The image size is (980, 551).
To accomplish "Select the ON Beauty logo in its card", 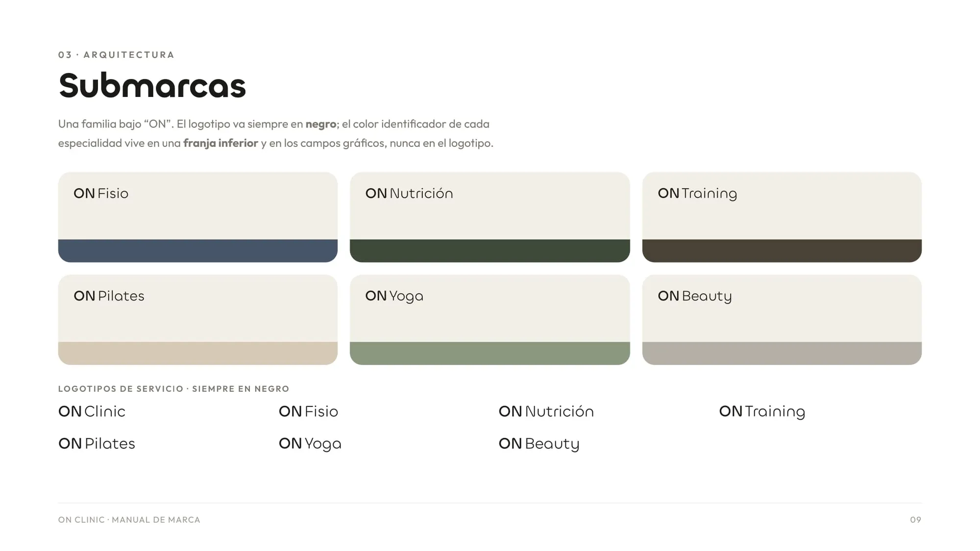I will pyautogui.click(x=695, y=297).
